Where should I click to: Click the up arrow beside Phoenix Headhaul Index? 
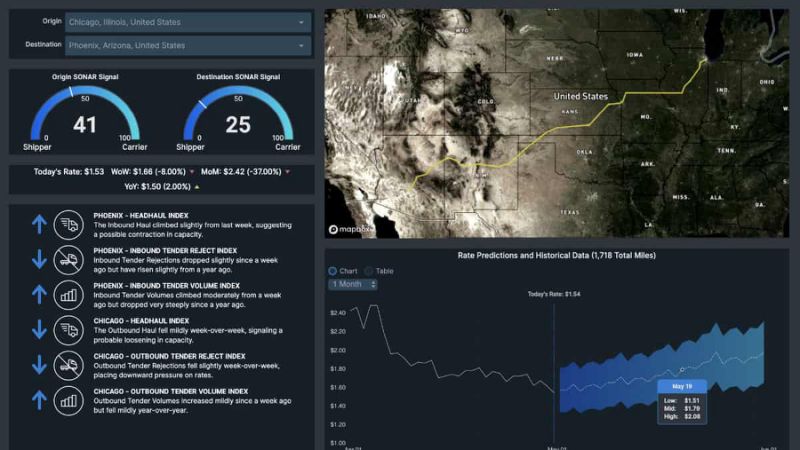[39, 223]
